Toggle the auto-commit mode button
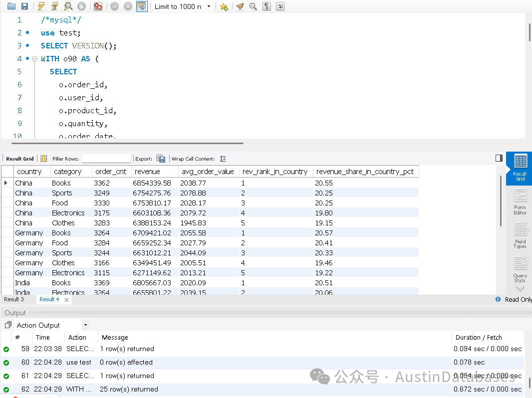532x398 pixels. [x=142, y=6]
